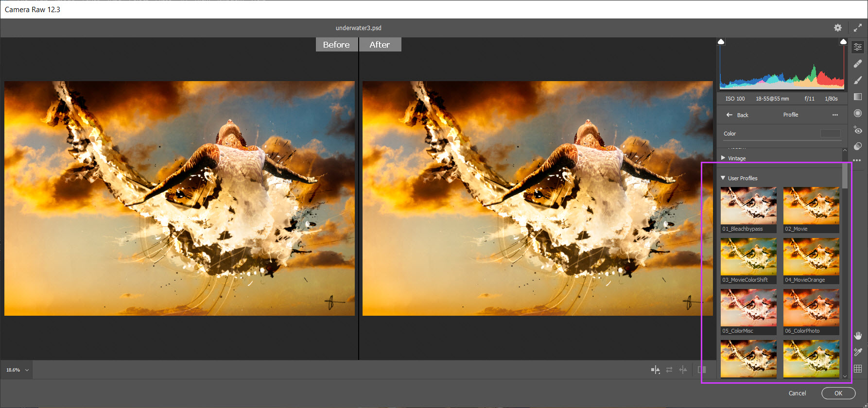The image size is (868, 408).
Task: Click the f/11 aperture readout
Action: tap(810, 99)
